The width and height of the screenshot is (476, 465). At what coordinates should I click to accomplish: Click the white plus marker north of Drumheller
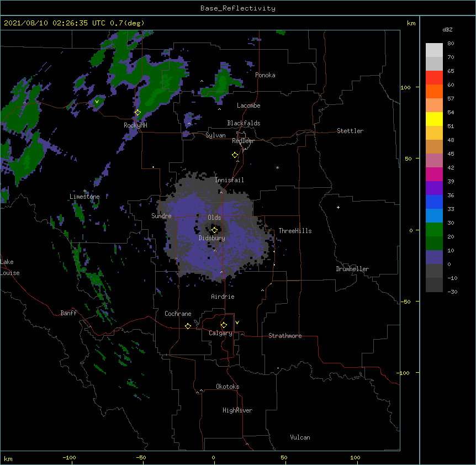point(338,207)
